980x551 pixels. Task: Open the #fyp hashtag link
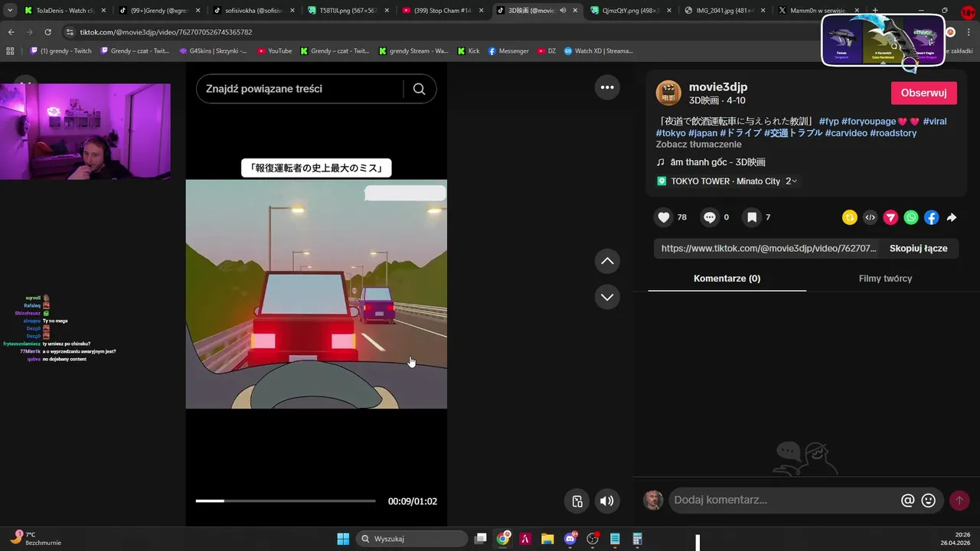point(828,122)
